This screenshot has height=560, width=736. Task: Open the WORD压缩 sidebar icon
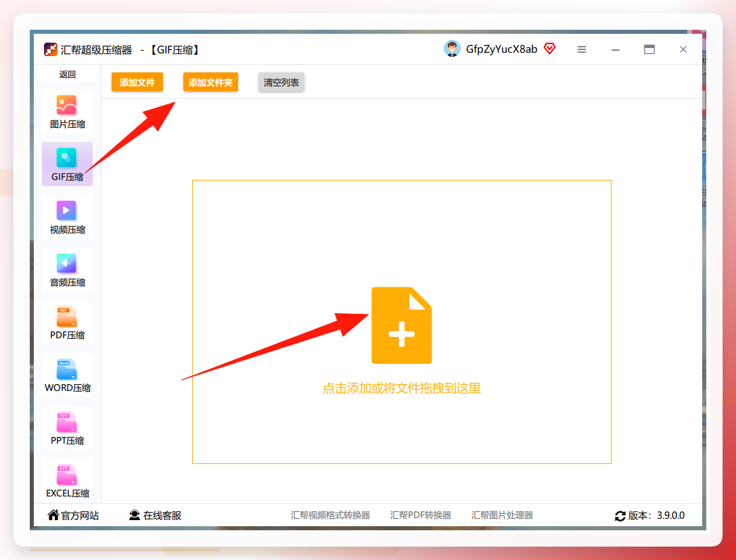pyautogui.click(x=66, y=369)
